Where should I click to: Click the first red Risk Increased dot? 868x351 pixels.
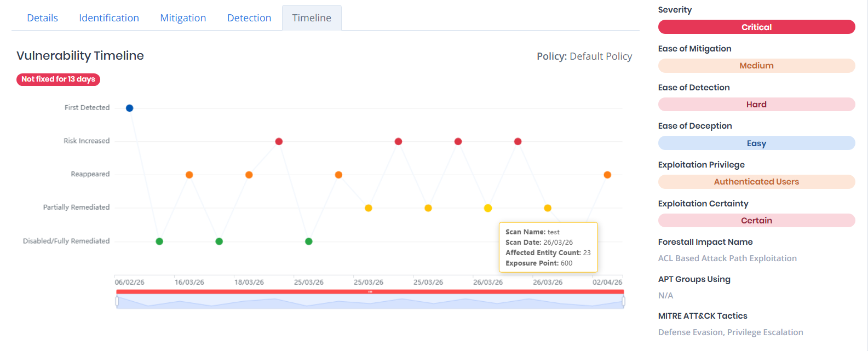point(279,141)
